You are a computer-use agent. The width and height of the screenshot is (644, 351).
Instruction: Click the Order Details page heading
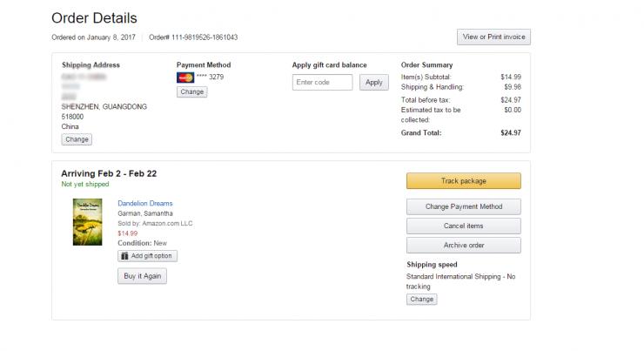(94, 18)
